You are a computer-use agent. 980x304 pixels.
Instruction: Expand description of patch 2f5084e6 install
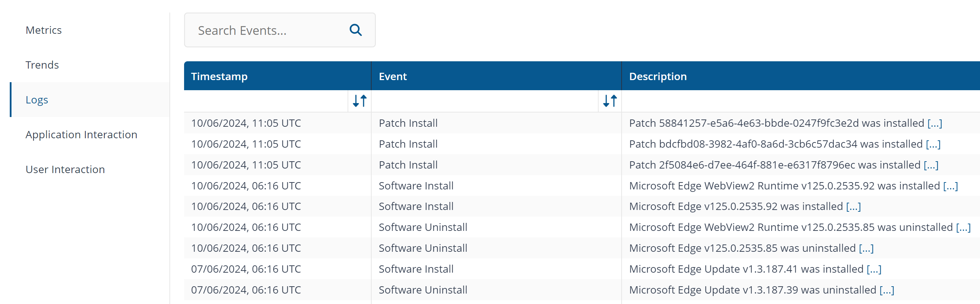[x=930, y=165]
